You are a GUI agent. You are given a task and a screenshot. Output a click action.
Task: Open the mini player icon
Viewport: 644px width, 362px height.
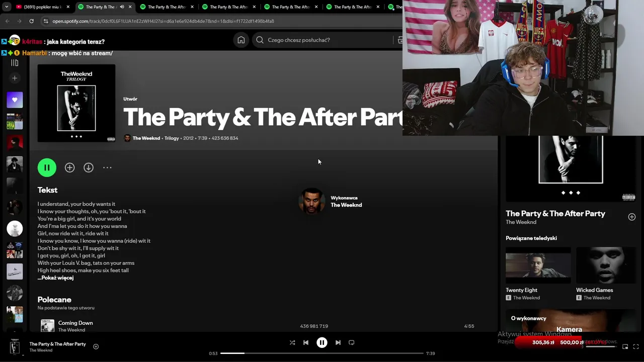(x=625, y=346)
